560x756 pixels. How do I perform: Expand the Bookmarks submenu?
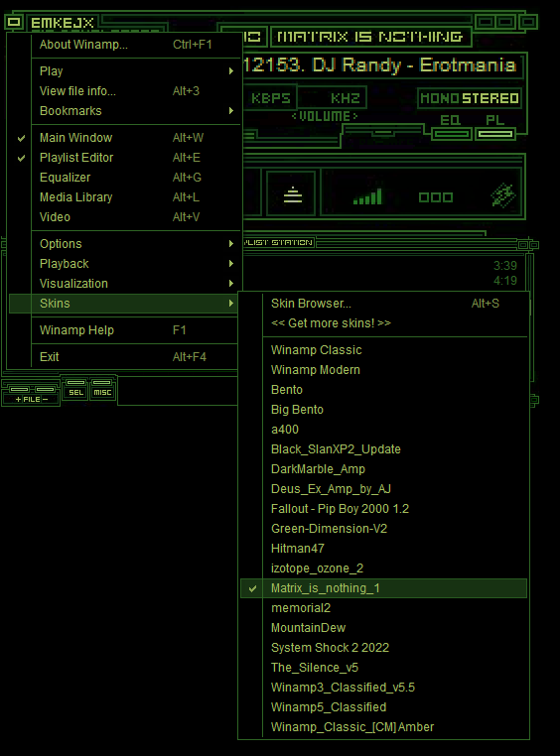pyautogui.click(x=123, y=111)
